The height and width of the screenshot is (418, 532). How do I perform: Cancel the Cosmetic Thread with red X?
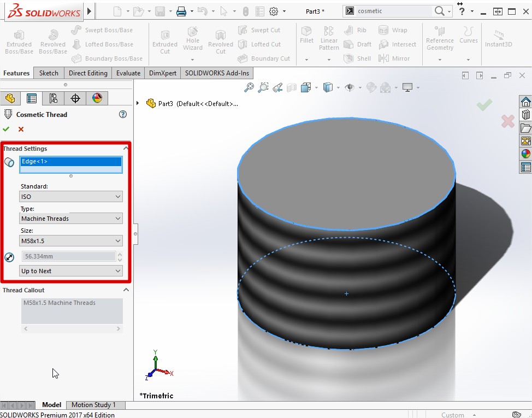[x=21, y=129]
